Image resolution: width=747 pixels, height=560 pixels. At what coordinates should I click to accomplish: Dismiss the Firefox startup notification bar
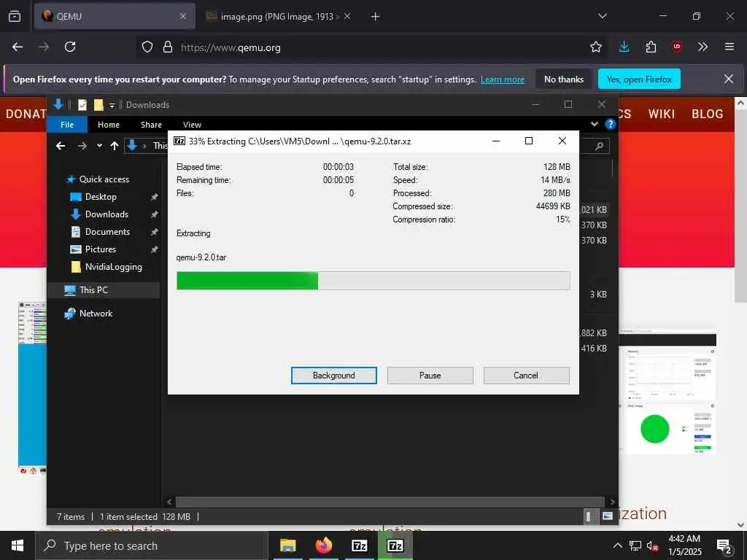coord(729,79)
